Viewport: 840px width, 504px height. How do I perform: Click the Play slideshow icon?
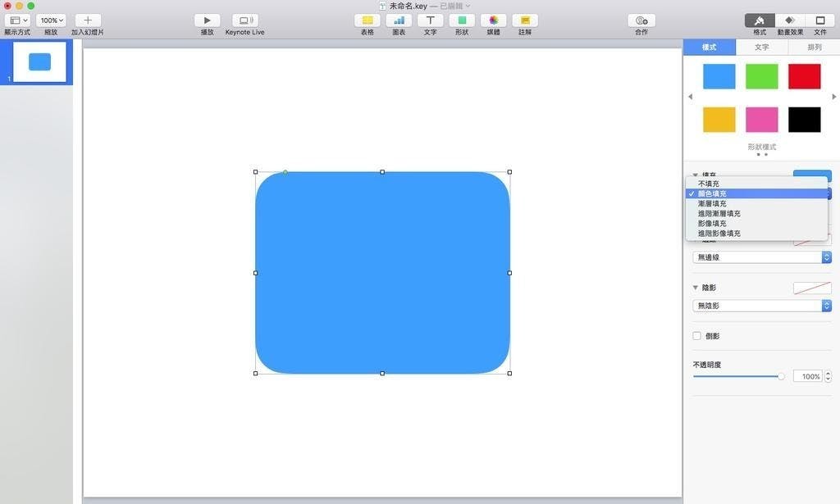click(x=207, y=20)
